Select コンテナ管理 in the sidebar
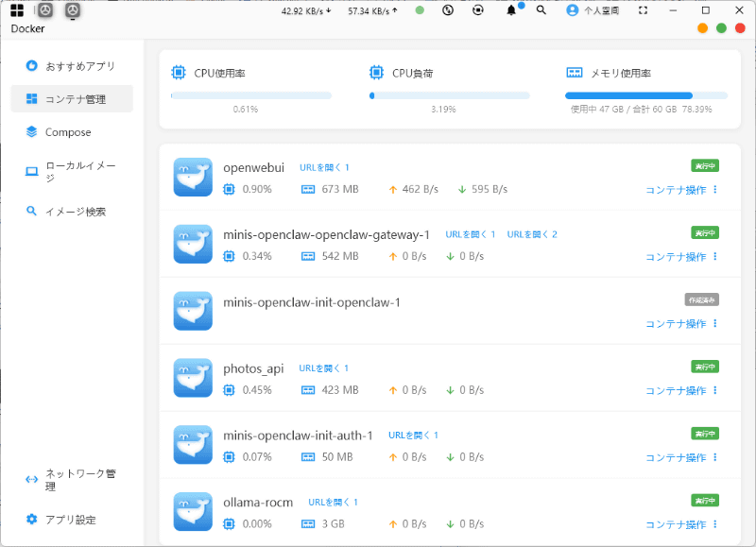Screen dimensions: 756x547 click(72, 99)
